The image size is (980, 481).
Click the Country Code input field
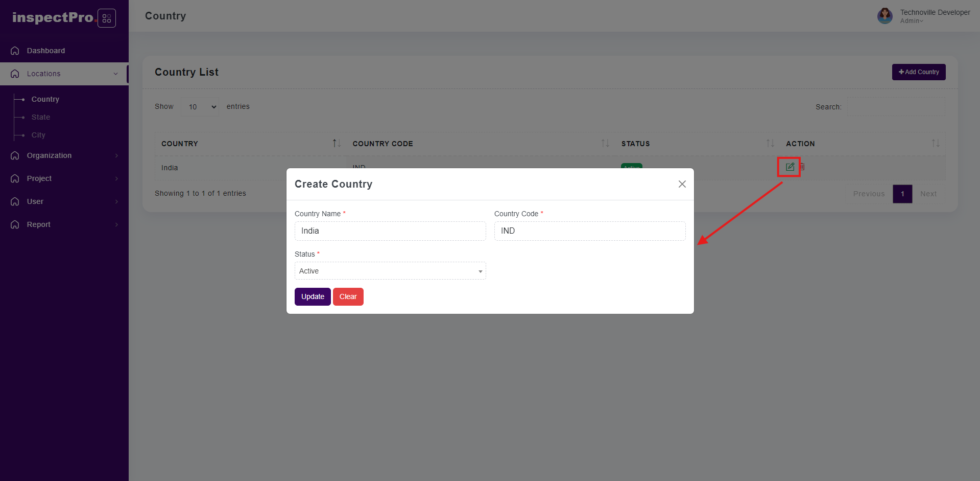(589, 231)
